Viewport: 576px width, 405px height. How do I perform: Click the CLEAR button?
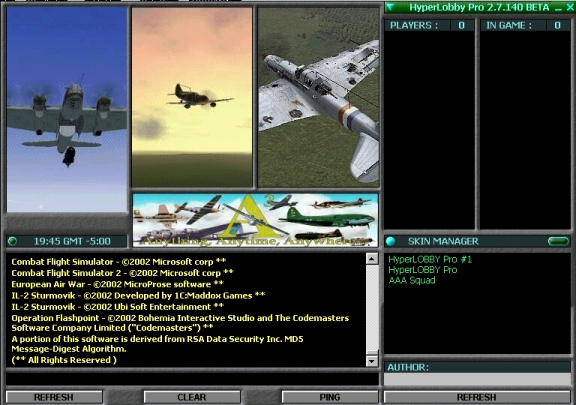pyautogui.click(x=192, y=397)
